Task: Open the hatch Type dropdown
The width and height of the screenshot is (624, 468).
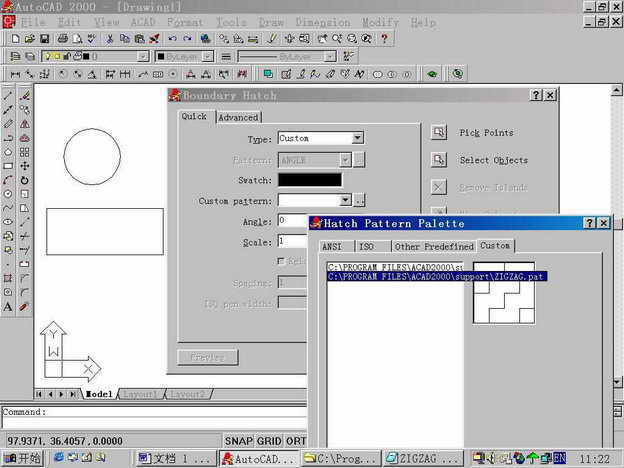Action: pyautogui.click(x=358, y=139)
